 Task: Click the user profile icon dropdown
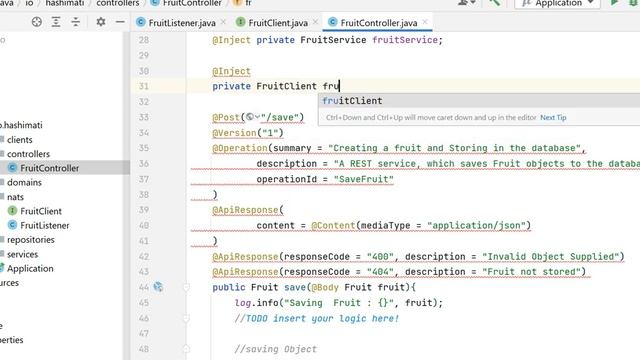click(467, 2)
